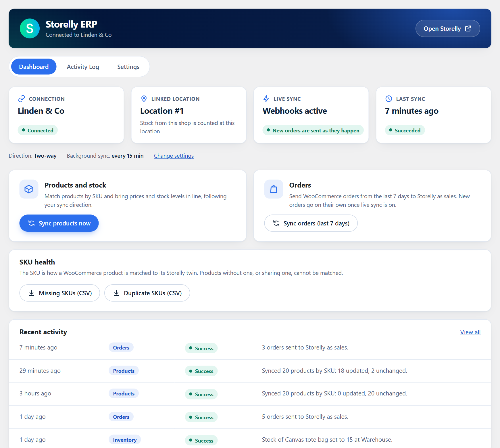This screenshot has height=448, width=500.
Task: Click the refresh icon in Sync orders button
Action: (276, 223)
